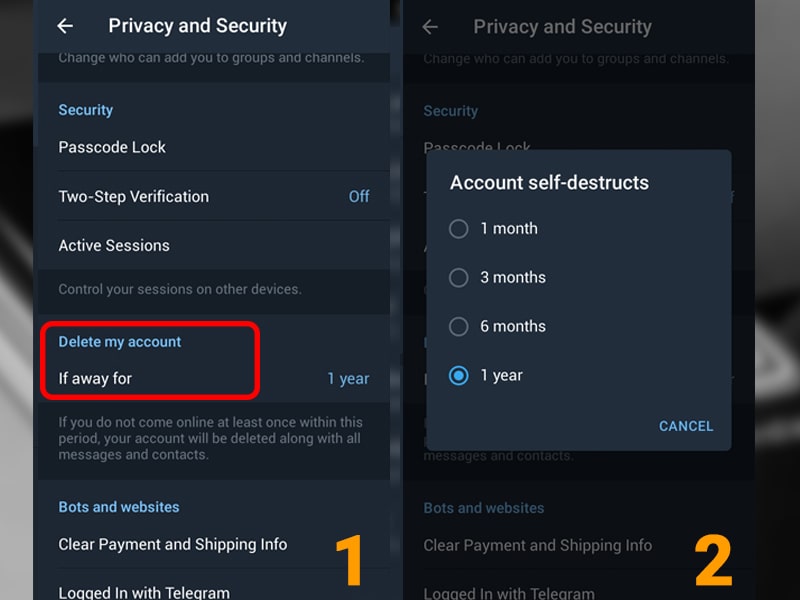Tap the orange number 2 step marker
Viewport: 800px width, 600px height.
(714, 559)
